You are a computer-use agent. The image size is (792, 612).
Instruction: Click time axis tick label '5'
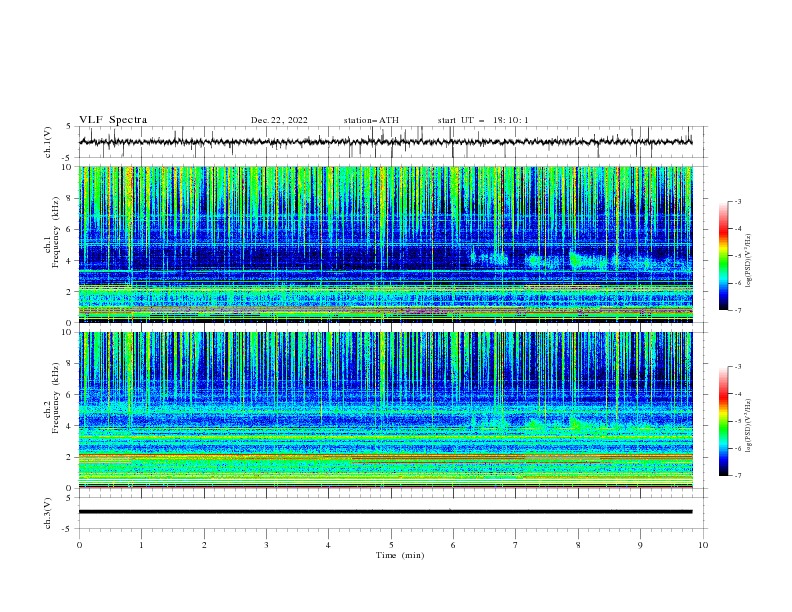click(391, 545)
